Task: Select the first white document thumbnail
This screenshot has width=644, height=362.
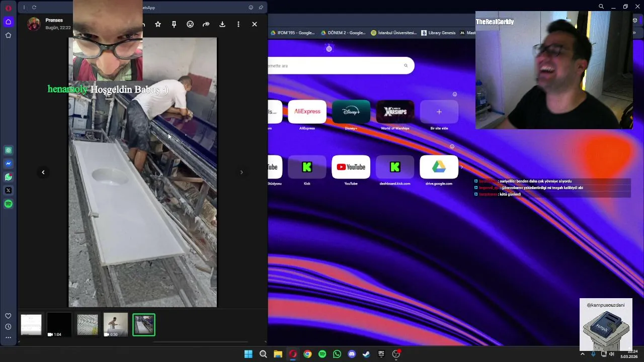Action: point(31,325)
